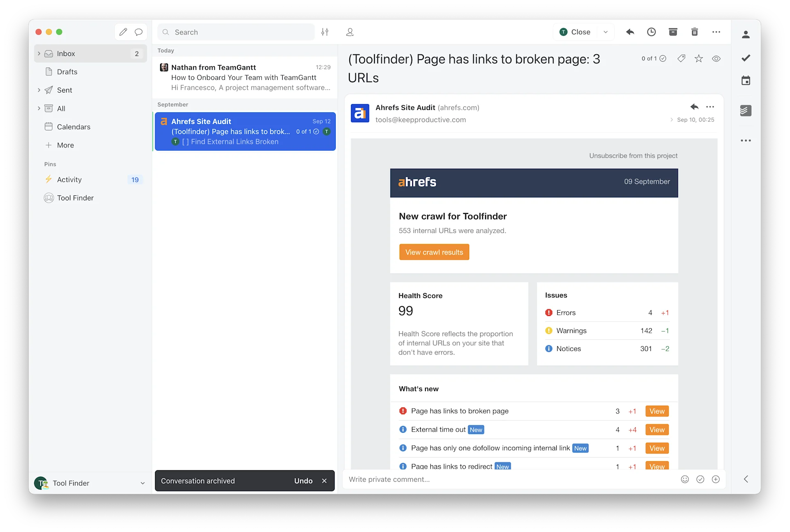The image size is (790, 532).
Task: Reply from Ahrefs message header arrow
Action: click(x=695, y=107)
